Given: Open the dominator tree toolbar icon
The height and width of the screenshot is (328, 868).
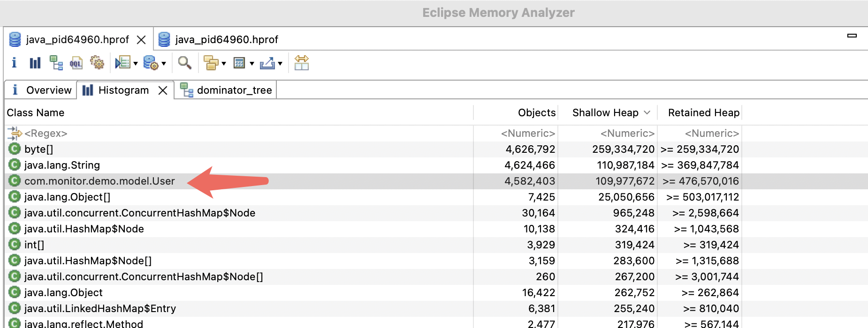Looking at the screenshot, I should click(x=56, y=63).
